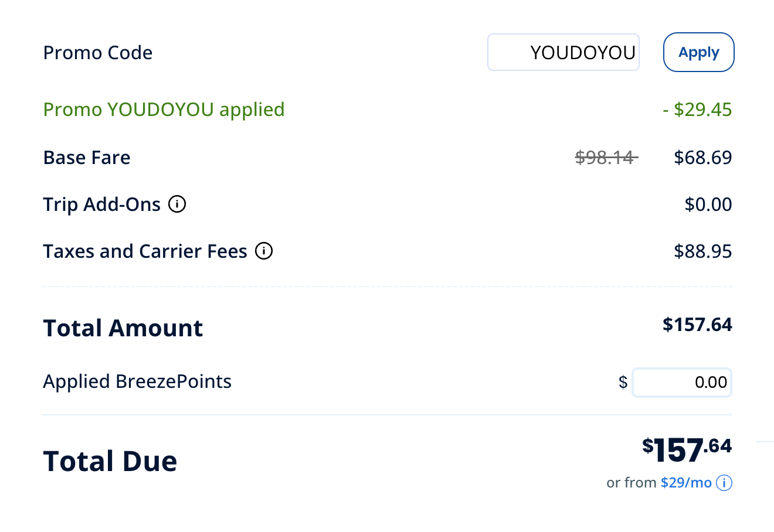Open the Taxes and Carrier Fees info icon
Image resolution: width=774 pixels, height=532 pixels.
click(264, 251)
